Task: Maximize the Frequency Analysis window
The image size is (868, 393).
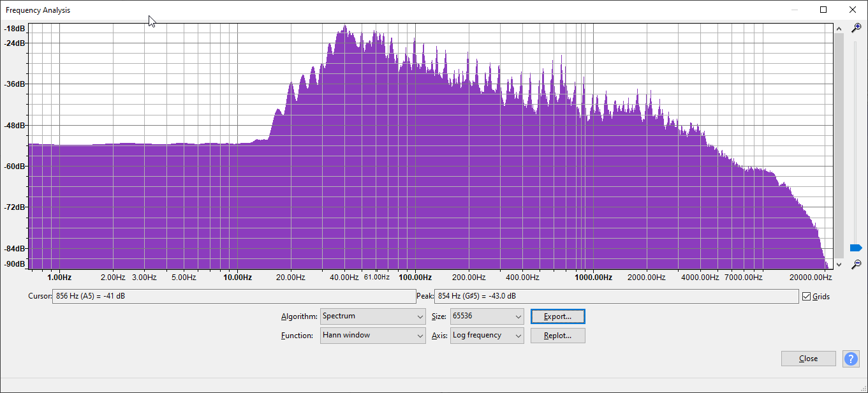Action: pos(823,10)
